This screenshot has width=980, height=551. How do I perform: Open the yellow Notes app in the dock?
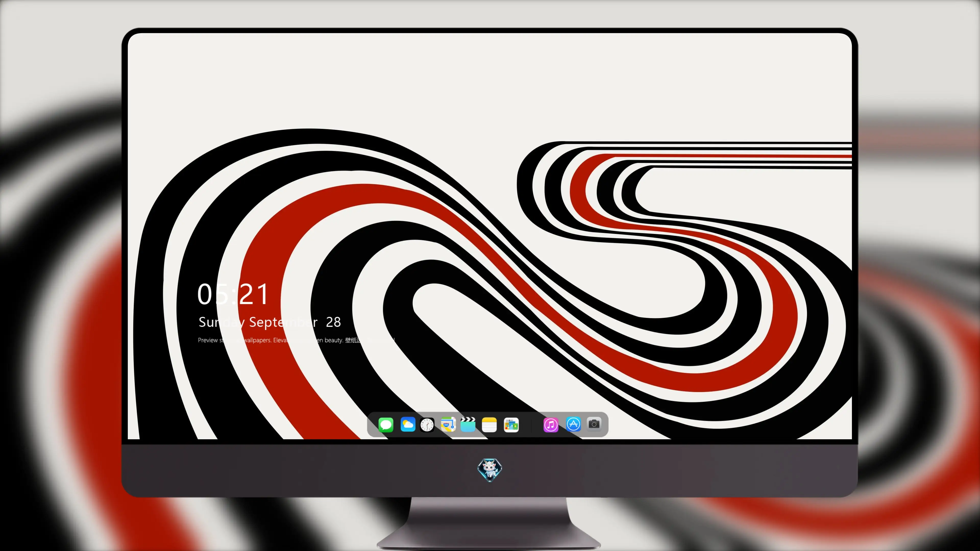point(489,424)
